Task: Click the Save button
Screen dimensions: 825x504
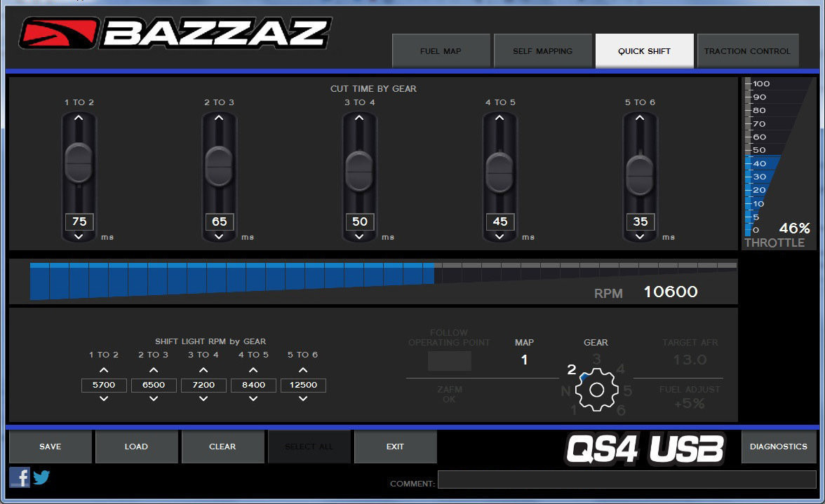Action: tap(51, 447)
